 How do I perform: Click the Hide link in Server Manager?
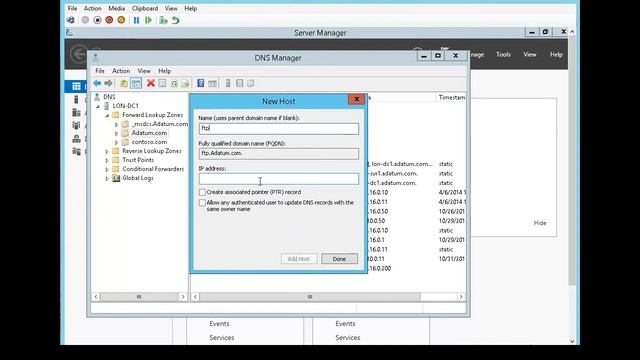(x=540, y=223)
